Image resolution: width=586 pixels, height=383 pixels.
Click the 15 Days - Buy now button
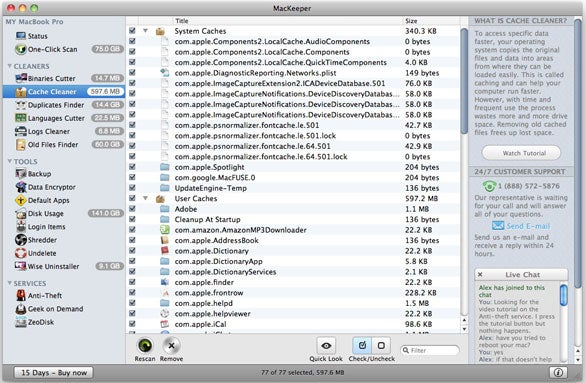click(x=54, y=373)
